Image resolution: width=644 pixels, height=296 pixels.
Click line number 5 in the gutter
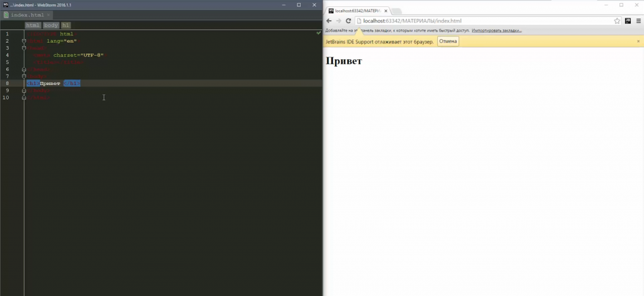click(7, 62)
